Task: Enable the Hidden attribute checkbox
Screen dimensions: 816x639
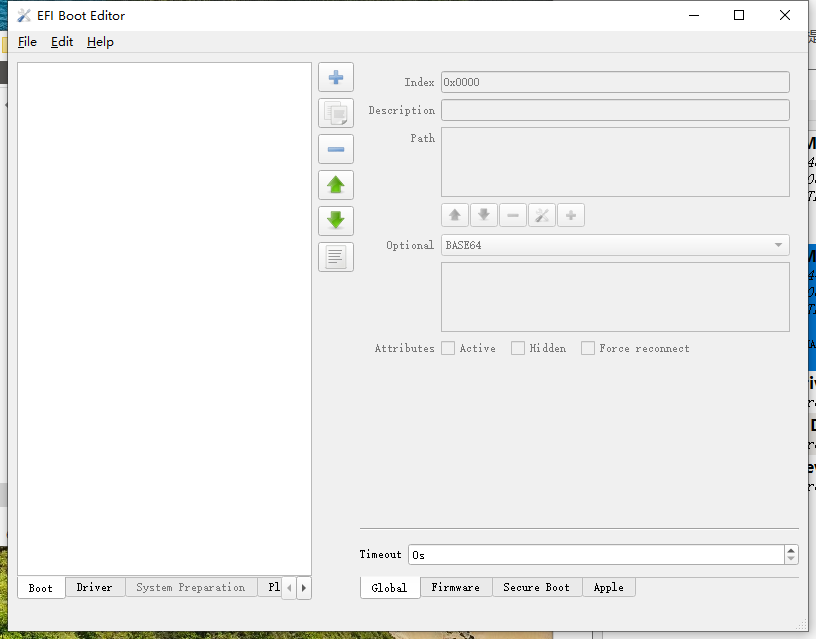Action: 518,348
